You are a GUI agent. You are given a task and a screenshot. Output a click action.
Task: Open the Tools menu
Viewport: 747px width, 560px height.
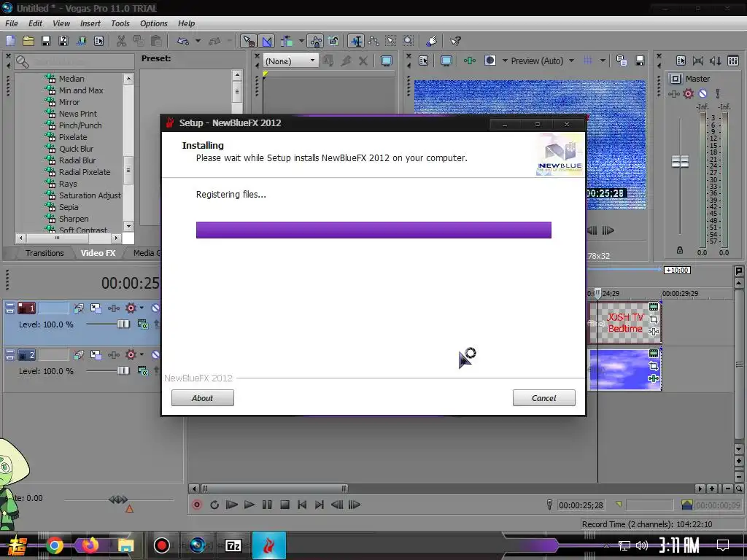[x=120, y=23]
